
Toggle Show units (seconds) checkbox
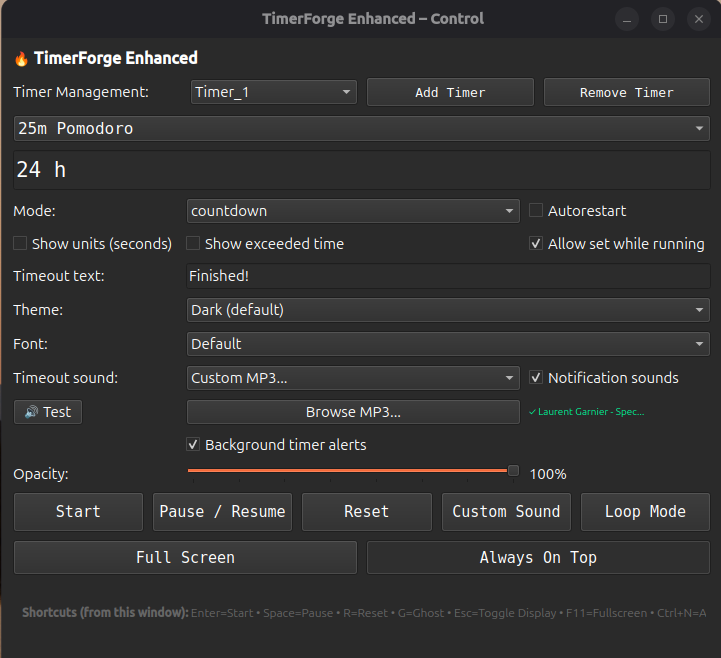pos(20,244)
